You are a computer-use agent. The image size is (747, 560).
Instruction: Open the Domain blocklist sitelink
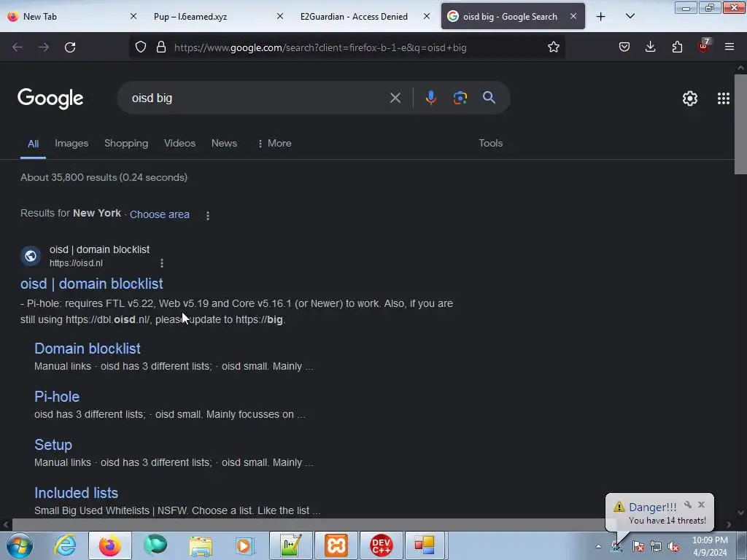88,349
